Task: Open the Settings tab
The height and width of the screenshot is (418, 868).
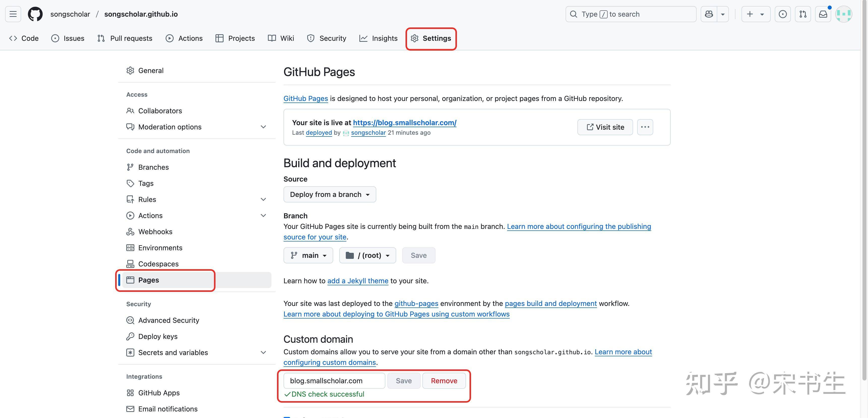Action: 431,38
